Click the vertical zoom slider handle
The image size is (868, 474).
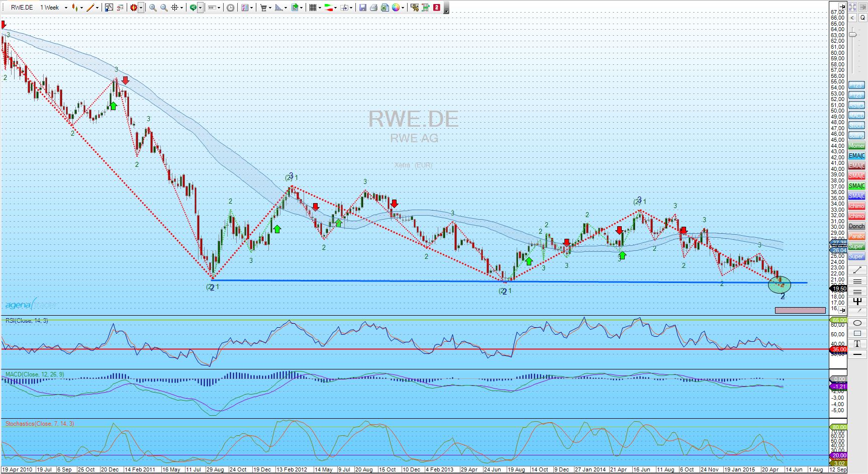pos(853,34)
